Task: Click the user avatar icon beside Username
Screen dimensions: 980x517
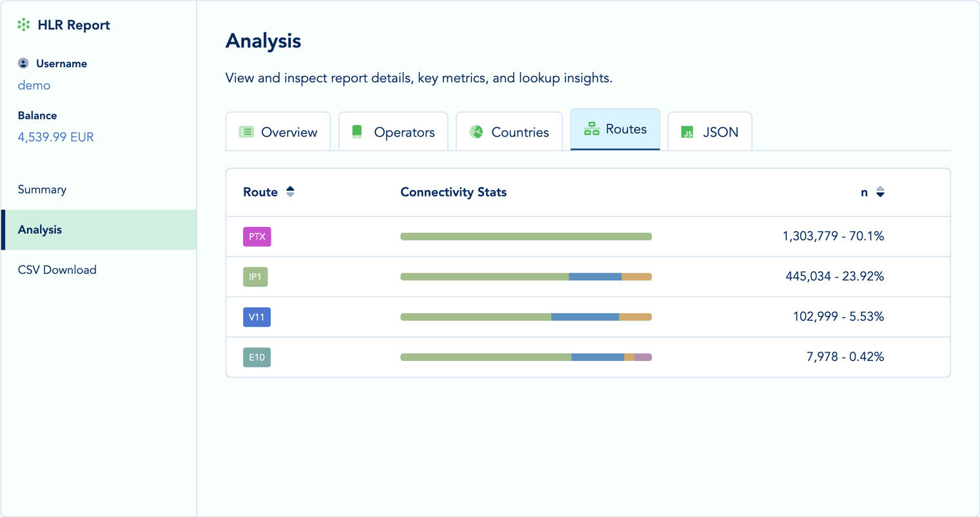Action: (x=23, y=63)
